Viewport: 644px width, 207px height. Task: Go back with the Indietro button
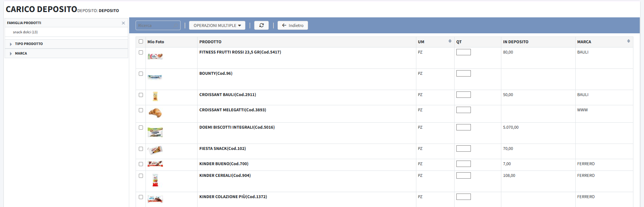293,26
